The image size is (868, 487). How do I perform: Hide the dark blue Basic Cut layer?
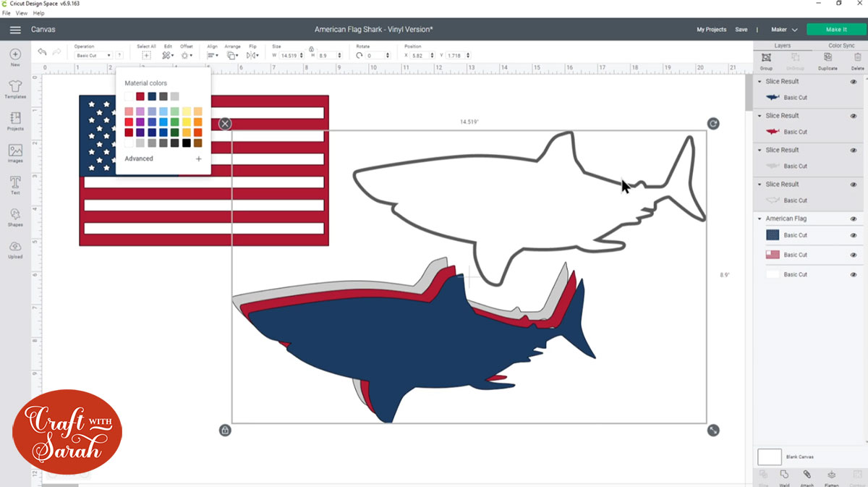[x=854, y=235]
